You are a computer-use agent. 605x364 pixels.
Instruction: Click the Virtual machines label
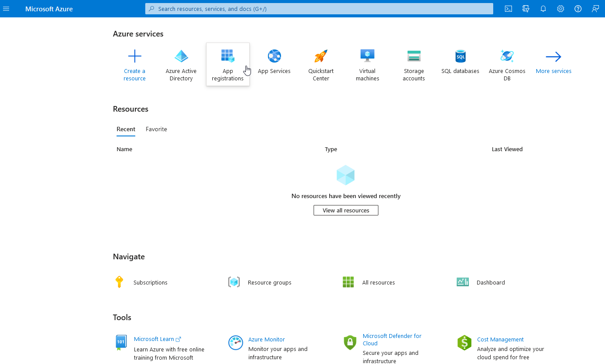(x=368, y=75)
